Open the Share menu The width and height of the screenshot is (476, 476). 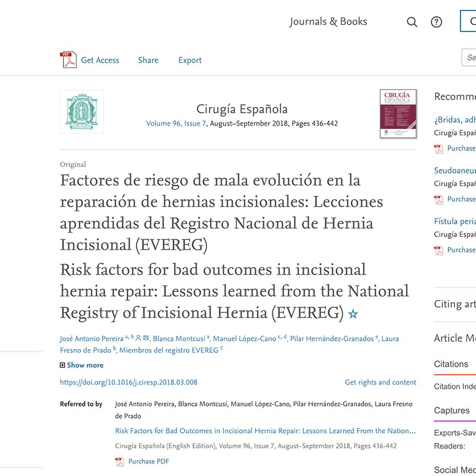(x=148, y=60)
